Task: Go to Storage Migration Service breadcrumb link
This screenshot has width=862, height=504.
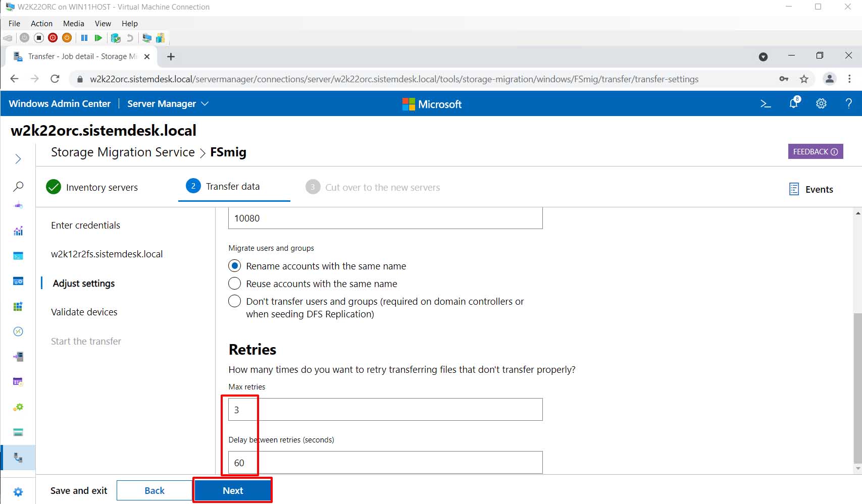Action: 123,152
